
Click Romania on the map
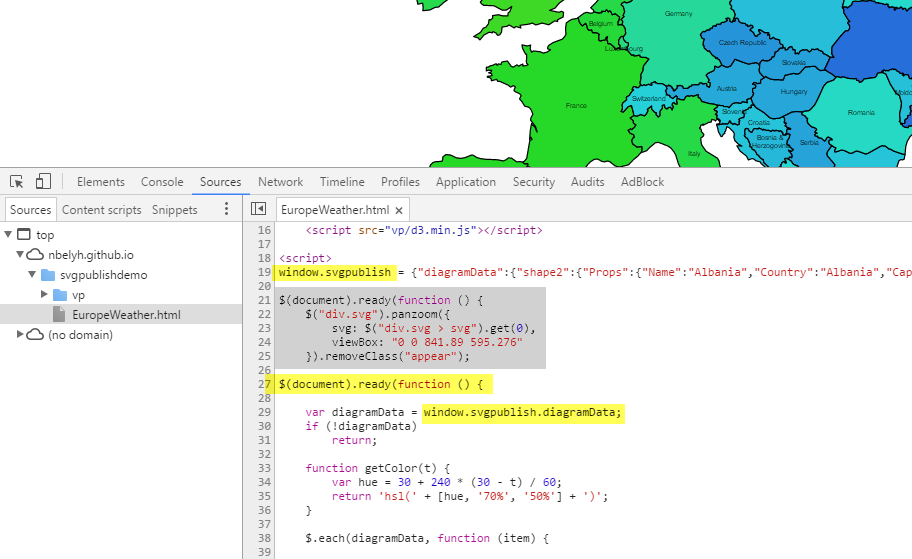tap(861, 112)
